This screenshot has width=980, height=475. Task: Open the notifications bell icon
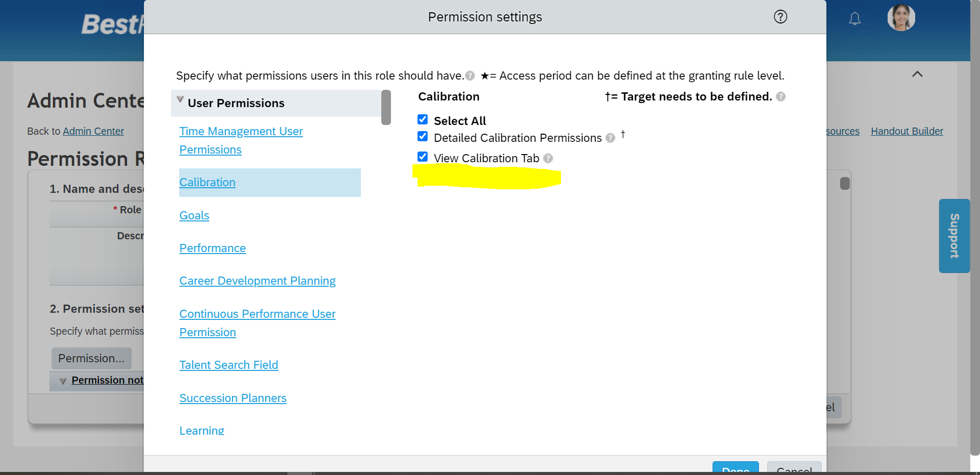pyautogui.click(x=854, y=19)
